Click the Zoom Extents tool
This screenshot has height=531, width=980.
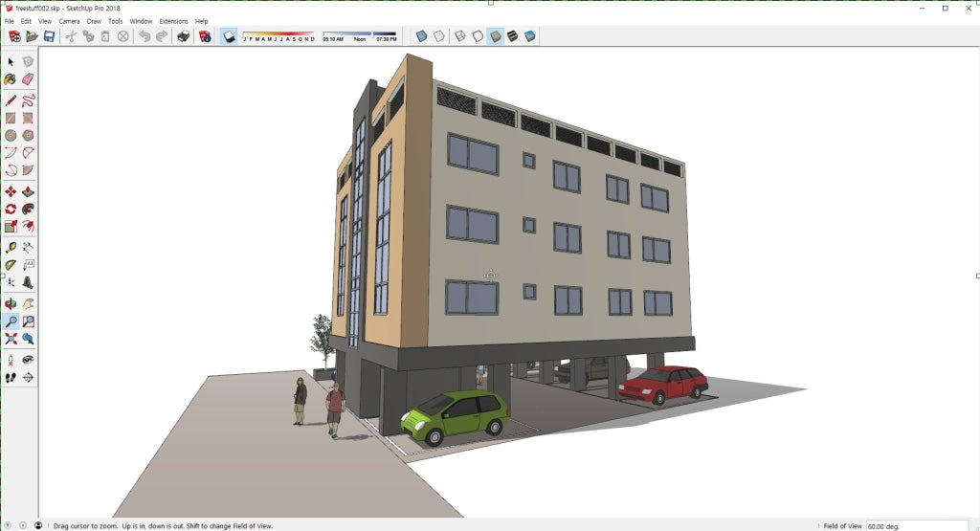[11, 339]
